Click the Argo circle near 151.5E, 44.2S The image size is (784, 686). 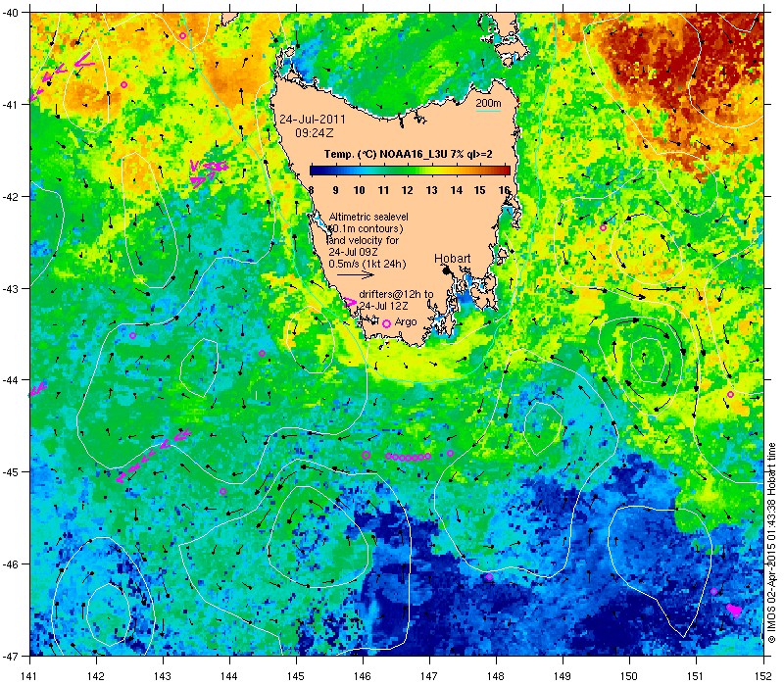point(730,395)
